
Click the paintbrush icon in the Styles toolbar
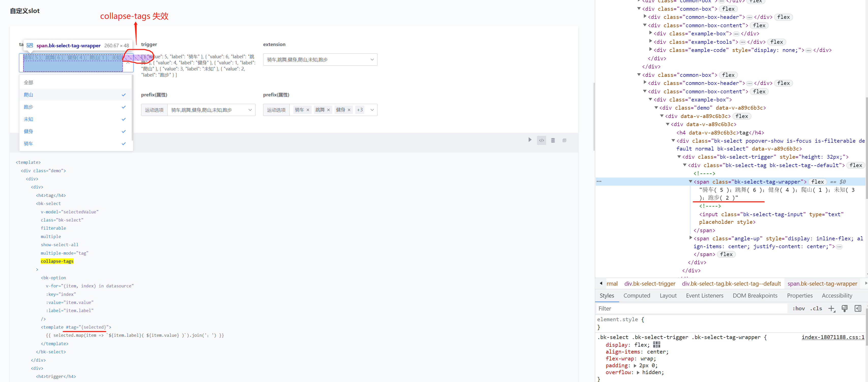click(x=845, y=308)
